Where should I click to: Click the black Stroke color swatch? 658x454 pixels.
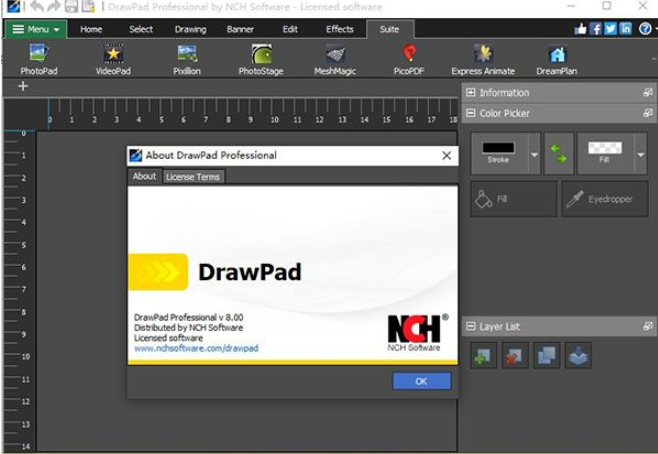498,148
